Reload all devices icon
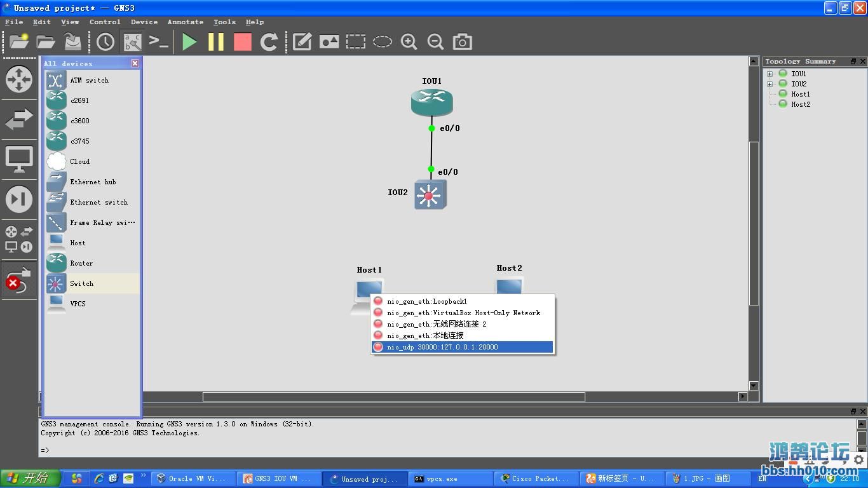Screen dimensions: 868x488 269,42
